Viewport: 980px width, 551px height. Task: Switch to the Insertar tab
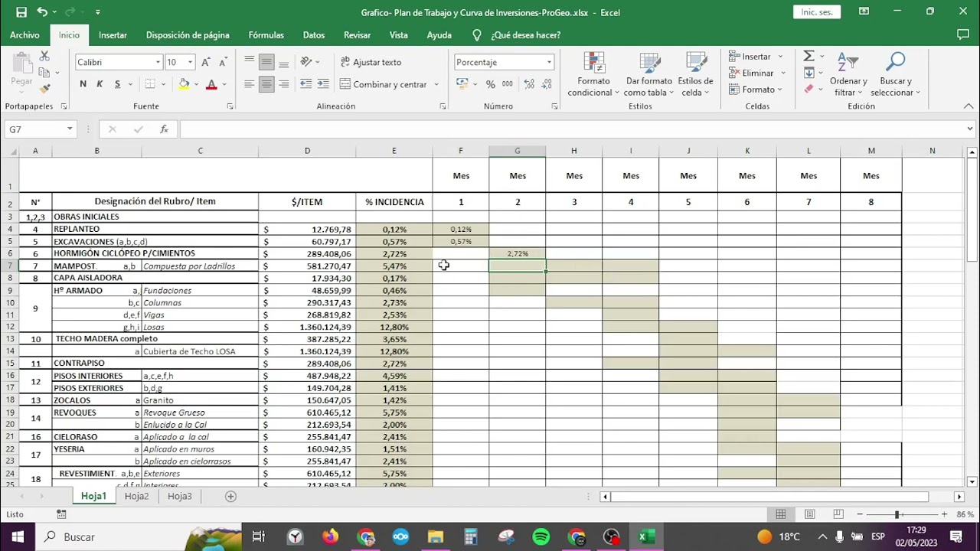point(113,35)
